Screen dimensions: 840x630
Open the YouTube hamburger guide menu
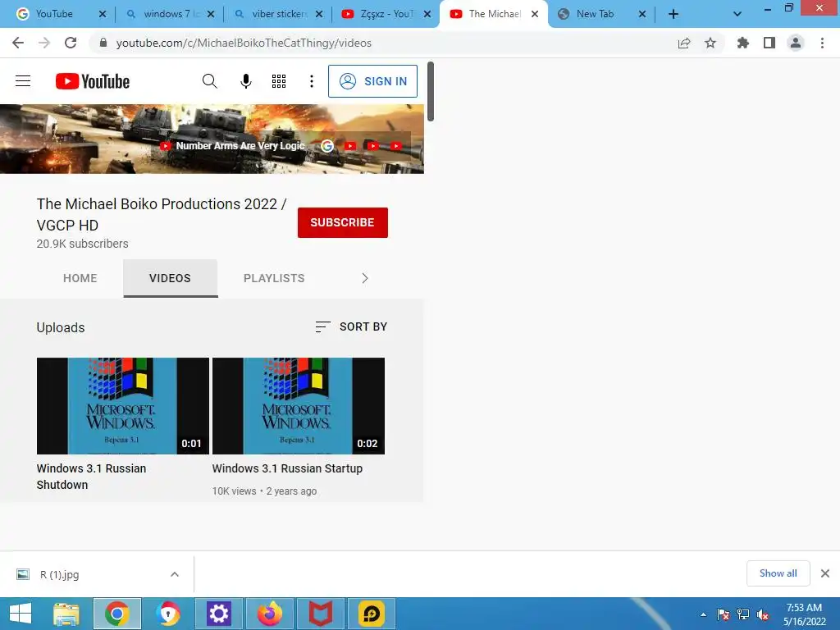pos(22,81)
